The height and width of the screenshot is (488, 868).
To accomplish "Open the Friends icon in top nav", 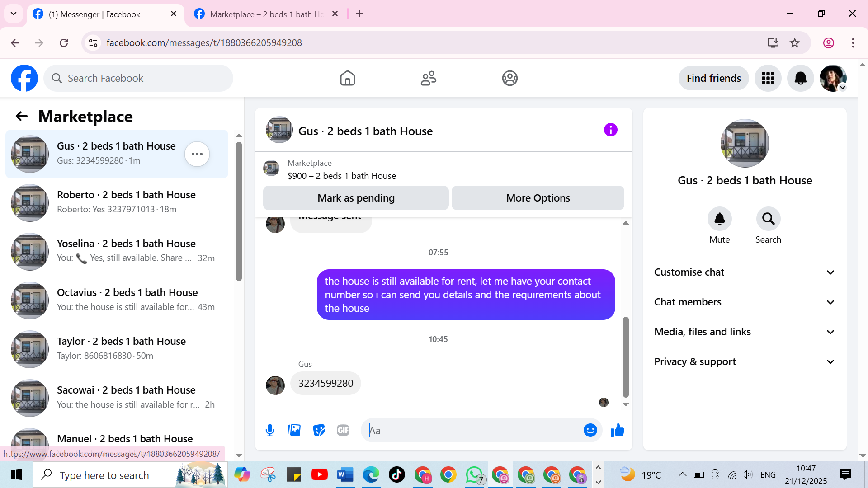I will pos(429,78).
